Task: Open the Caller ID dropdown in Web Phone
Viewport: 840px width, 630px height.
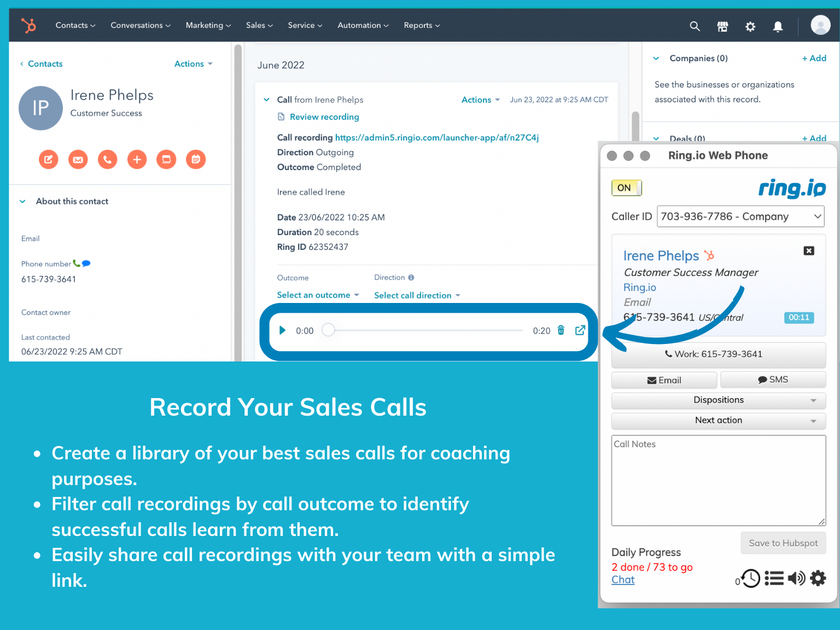Action: tap(740, 216)
